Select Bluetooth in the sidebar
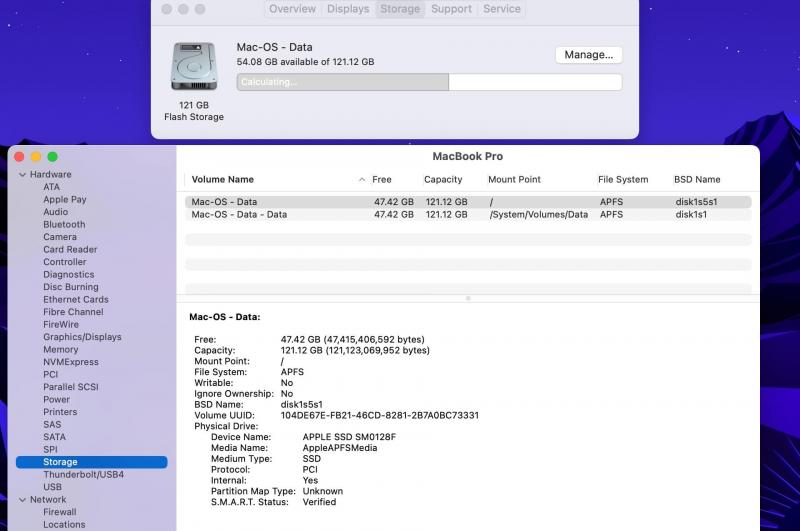This screenshot has width=800, height=531. (x=64, y=224)
